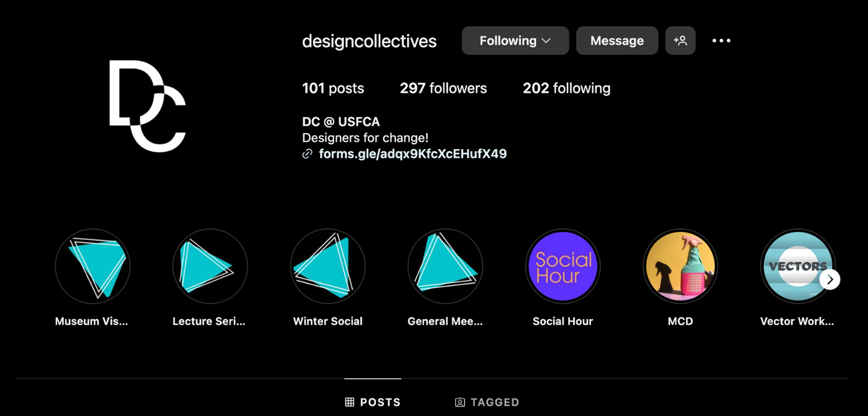This screenshot has width=868, height=416.
Task: Open the forms.gle link in bio
Action: pos(412,154)
